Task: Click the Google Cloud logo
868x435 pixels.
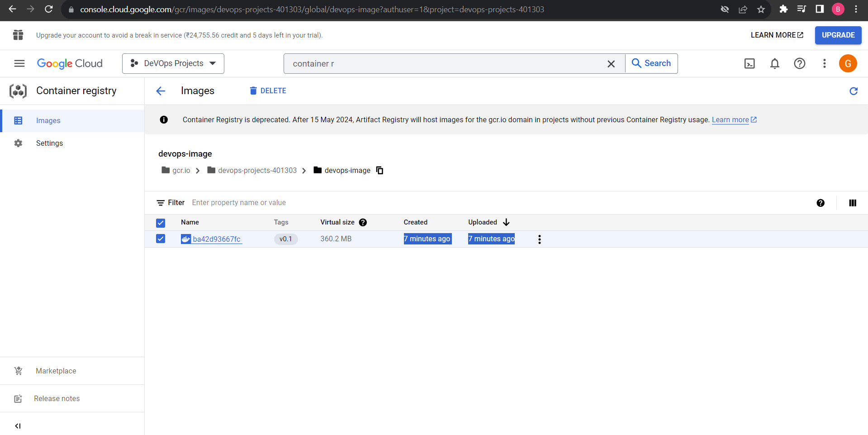Action: [x=70, y=63]
